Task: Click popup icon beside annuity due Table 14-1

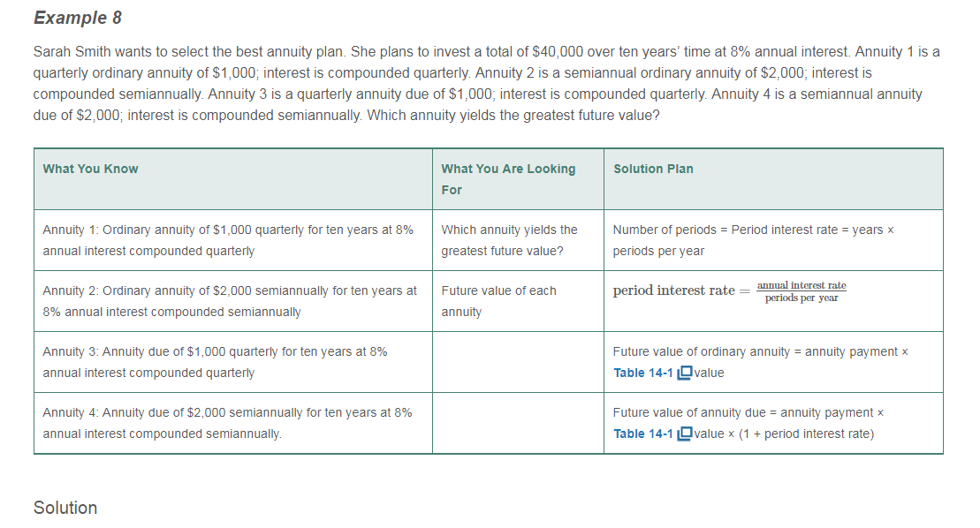Action: point(684,434)
